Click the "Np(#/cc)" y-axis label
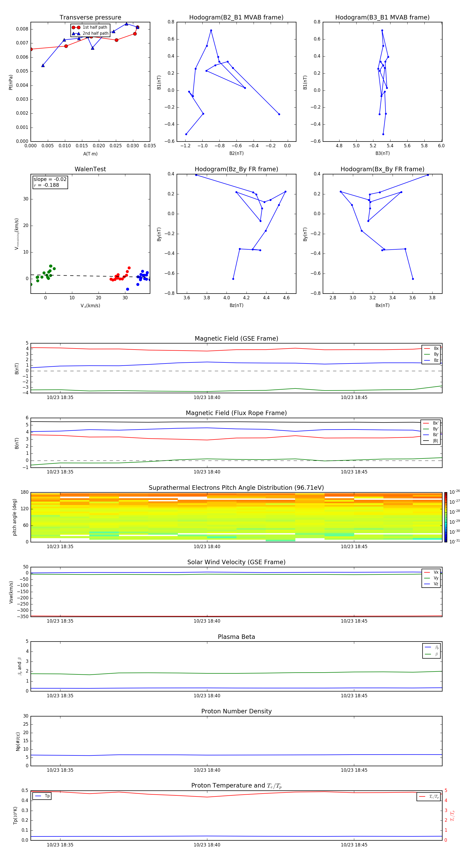The height and width of the screenshot is (868, 473). tap(18, 741)
